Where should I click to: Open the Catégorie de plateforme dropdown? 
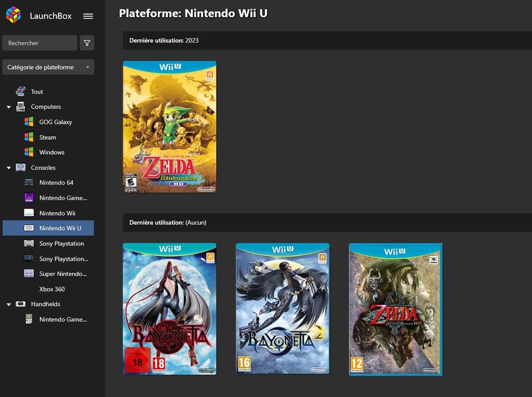tap(48, 67)
